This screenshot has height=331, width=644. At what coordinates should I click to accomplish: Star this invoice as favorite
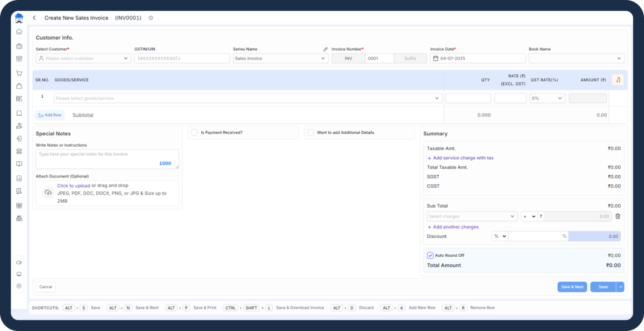[x=151, y=18]
